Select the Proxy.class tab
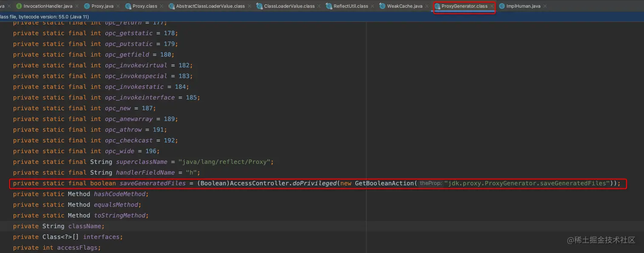 pos(145,6)
